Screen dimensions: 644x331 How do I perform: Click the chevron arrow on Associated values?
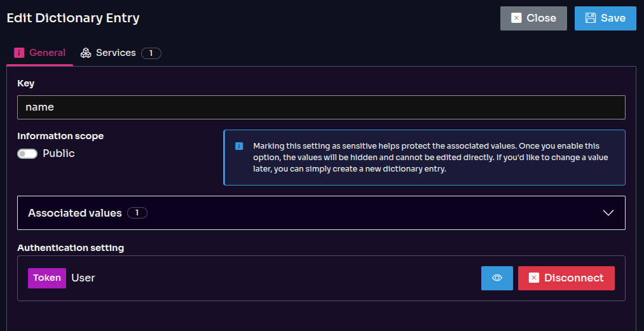click(608, 213)
